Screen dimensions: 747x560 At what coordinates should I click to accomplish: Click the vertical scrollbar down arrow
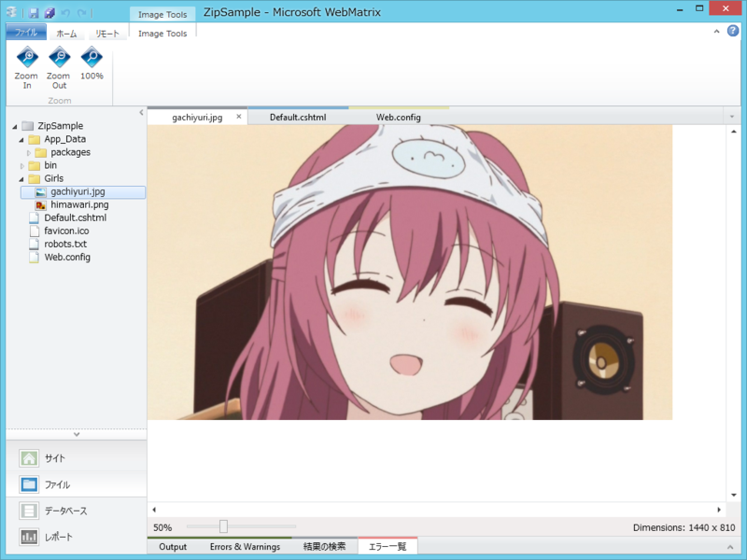click(x=734, y=496)
